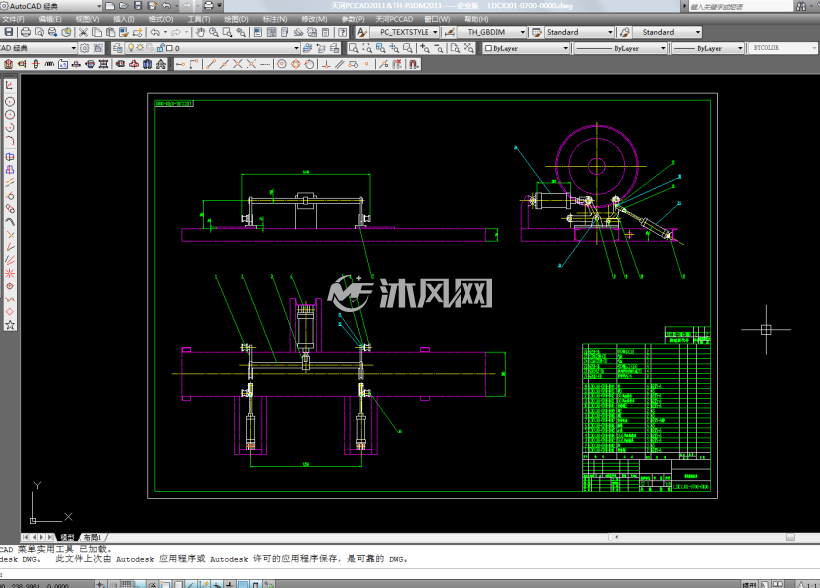Toggle the layer lightbulb on/off icon

point(131,48)
